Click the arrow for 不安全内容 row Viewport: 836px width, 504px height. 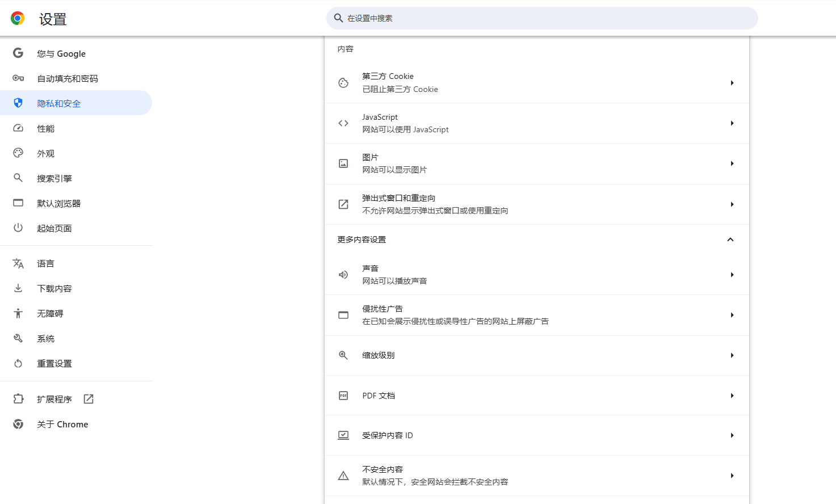click(732, 476)
